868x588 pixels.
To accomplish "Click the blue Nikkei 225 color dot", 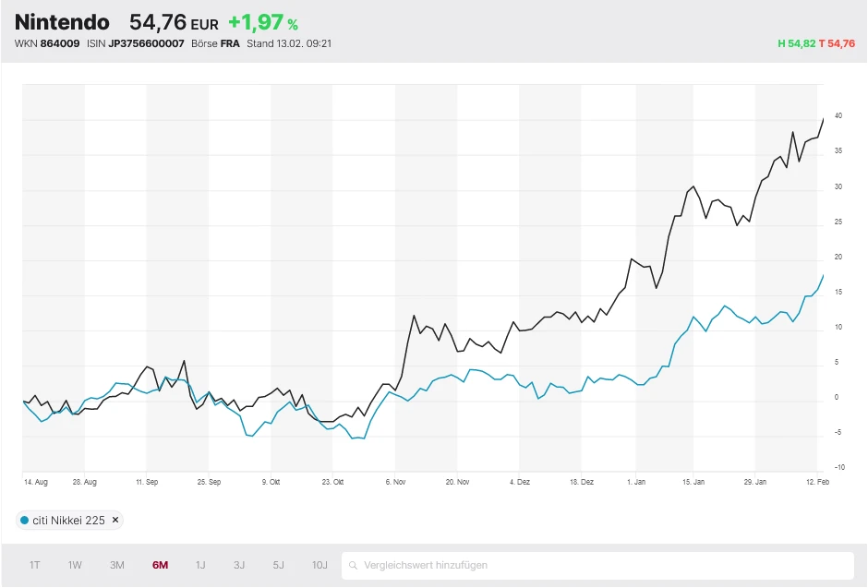I will pos(24,520).
